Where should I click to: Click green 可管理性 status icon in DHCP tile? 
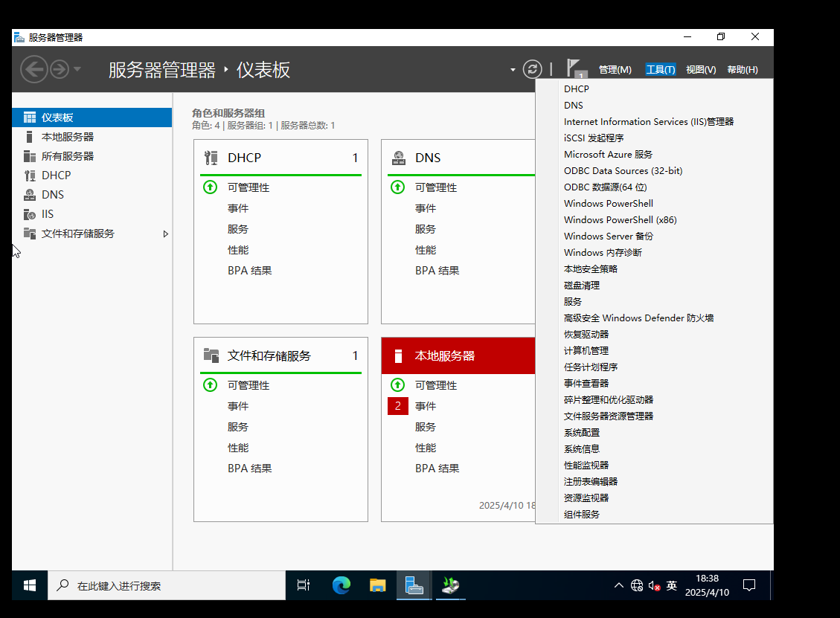click(210, 187)
